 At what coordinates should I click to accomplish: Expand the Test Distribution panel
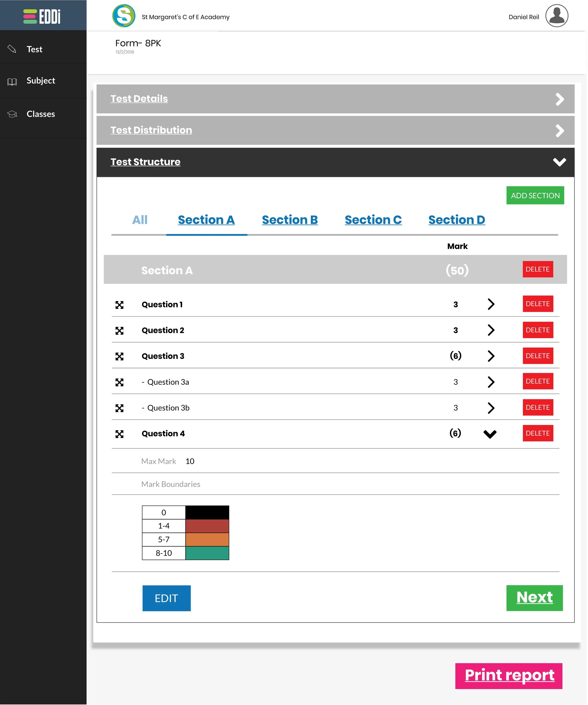coord(560,131)
